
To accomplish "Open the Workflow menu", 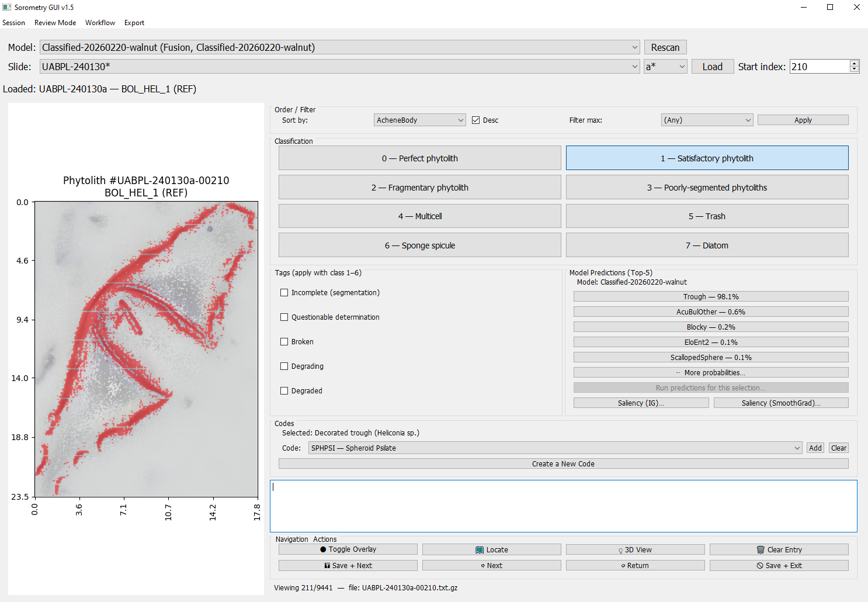I will [x=100, y=23].
